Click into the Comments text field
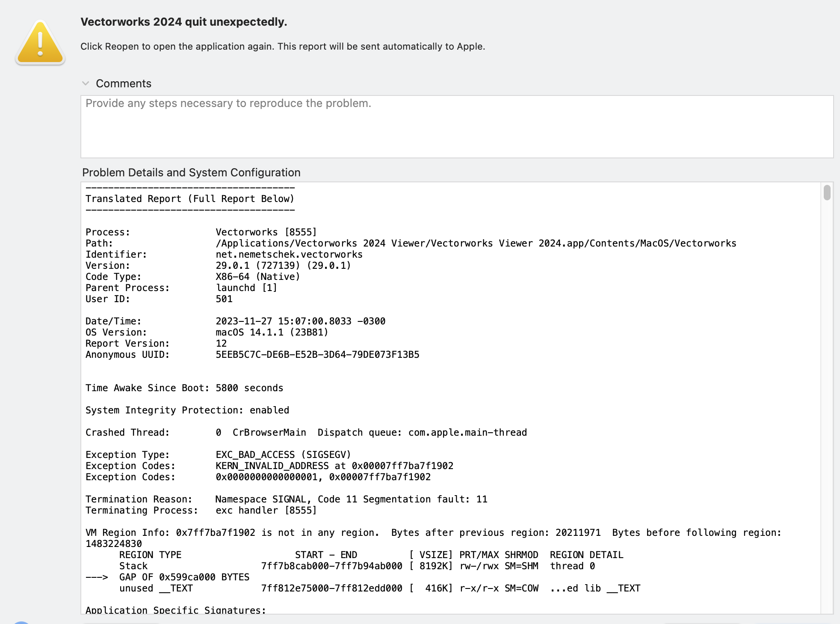The width and height of the screenshot is (840, 624). pos(457,127)
